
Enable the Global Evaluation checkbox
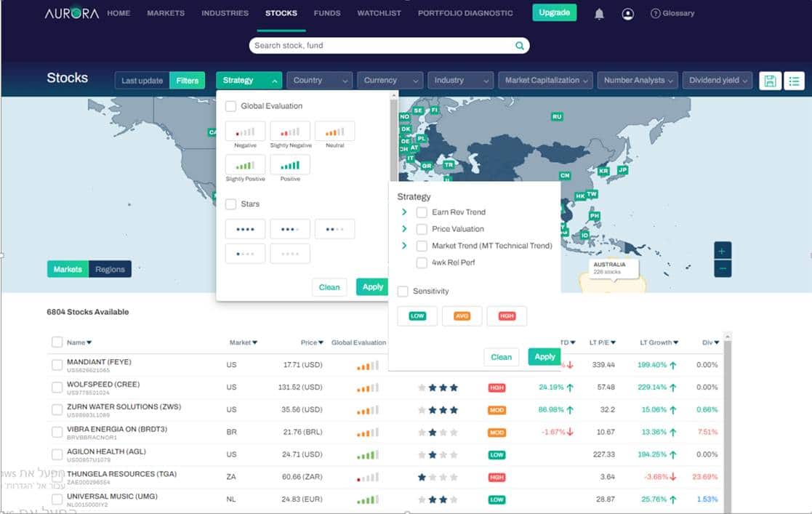pyautogui.click(x=230, y=106)
